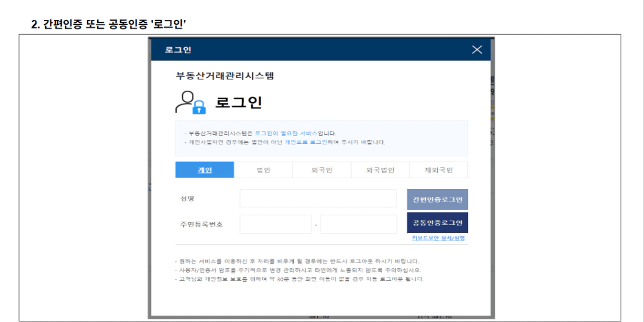This screenshot has width=644, height=322.
Task: Switch to the 재외국민 tab
Action: tap(438, 170)
